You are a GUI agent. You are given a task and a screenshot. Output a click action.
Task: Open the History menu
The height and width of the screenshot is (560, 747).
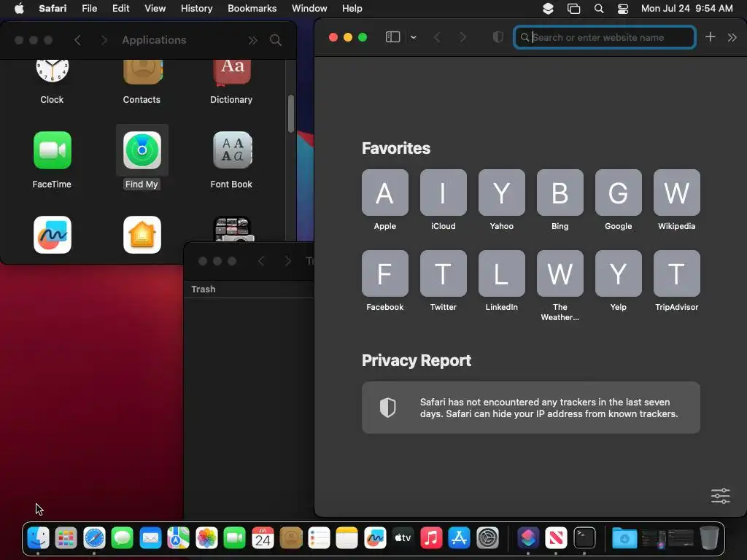[x=196, y=8]
